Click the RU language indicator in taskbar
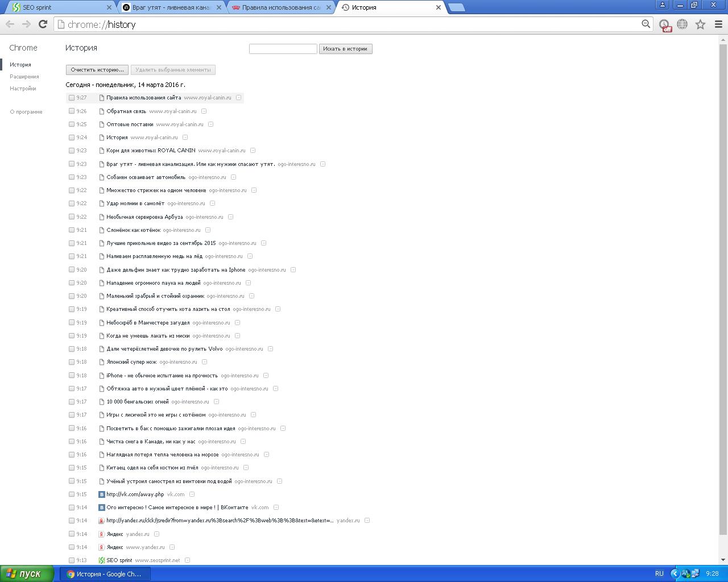The width and height of the screenshot is (728, 582). coord(659,573)
